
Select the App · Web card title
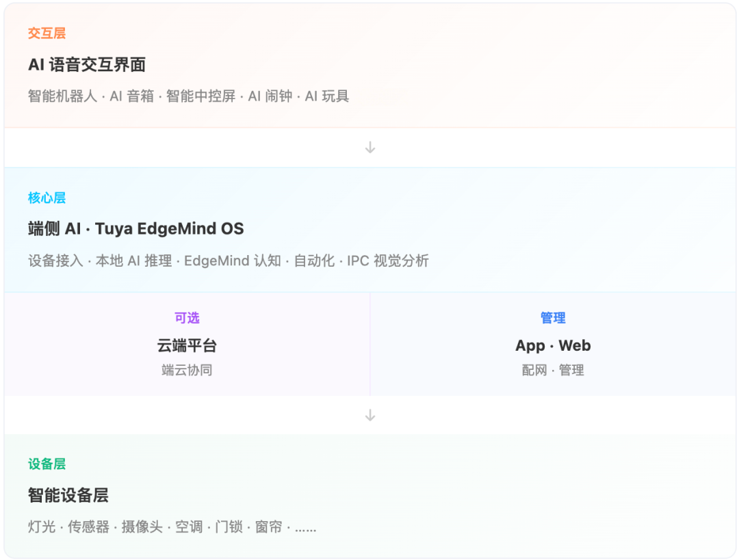point(553,346)
